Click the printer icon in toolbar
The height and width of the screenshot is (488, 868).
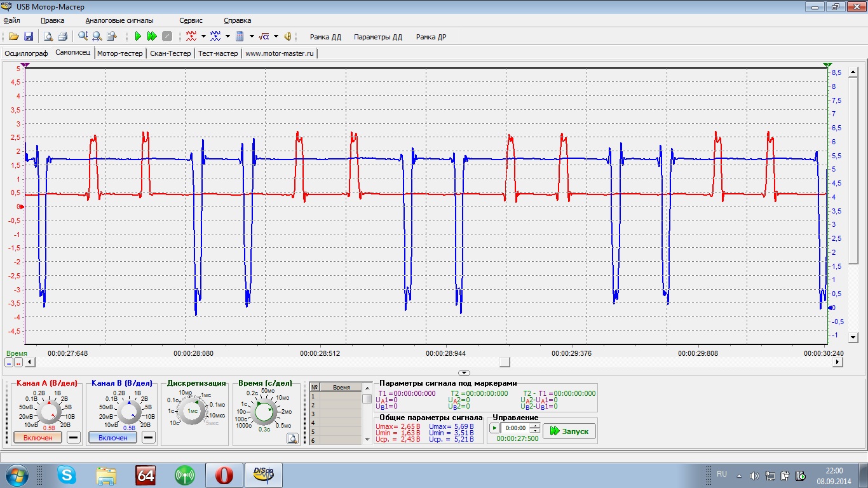tap(62, 37)
